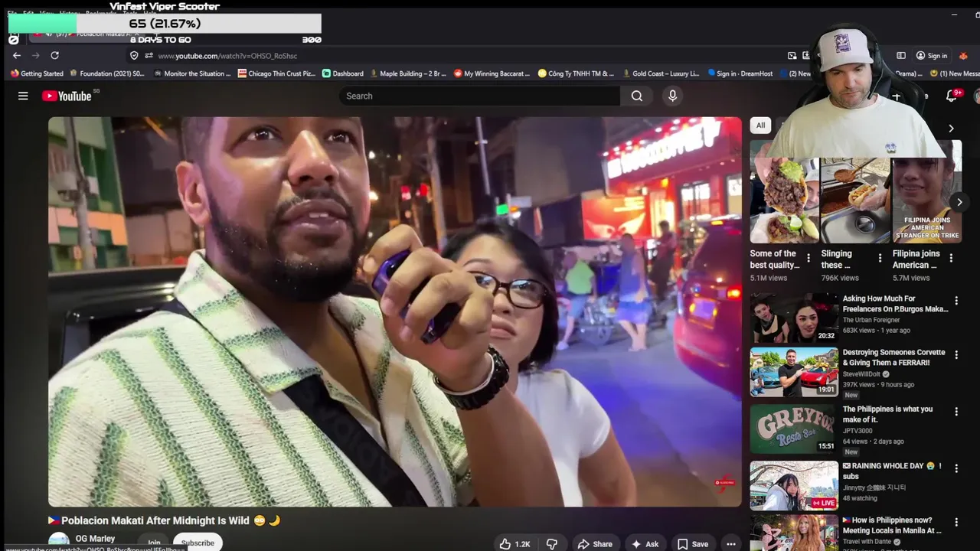Focus the YouTube search field
980x551 pixels.
coord(480,96)
